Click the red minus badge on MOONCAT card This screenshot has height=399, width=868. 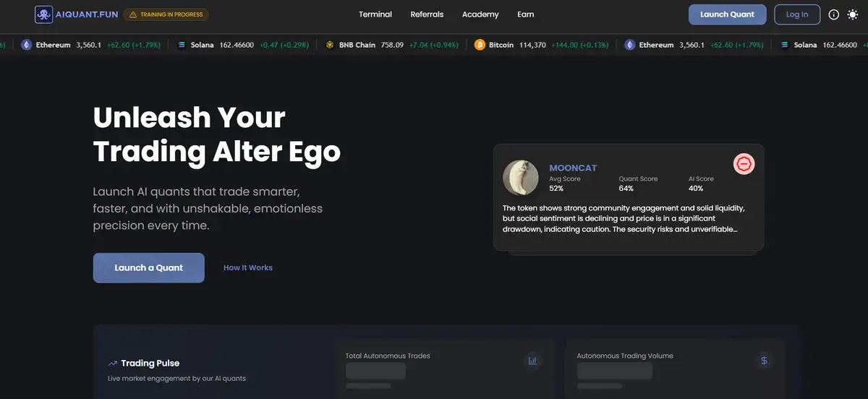coord(744,164)
